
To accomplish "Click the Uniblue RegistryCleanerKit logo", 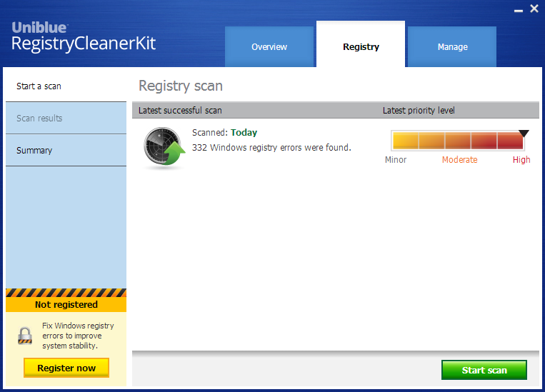I will point(84,37).
